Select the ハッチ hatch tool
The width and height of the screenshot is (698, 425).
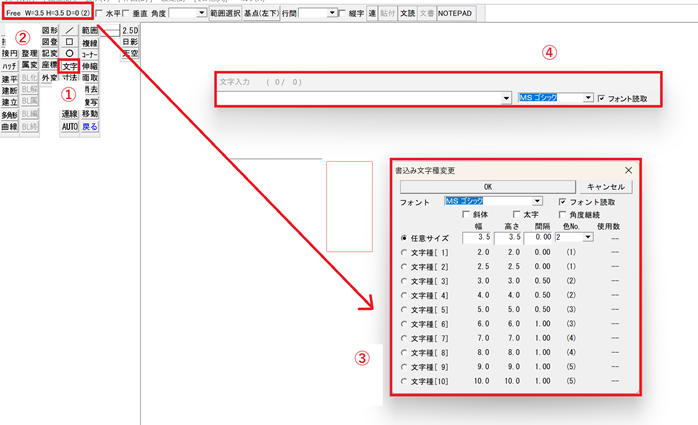pos(10,65)
